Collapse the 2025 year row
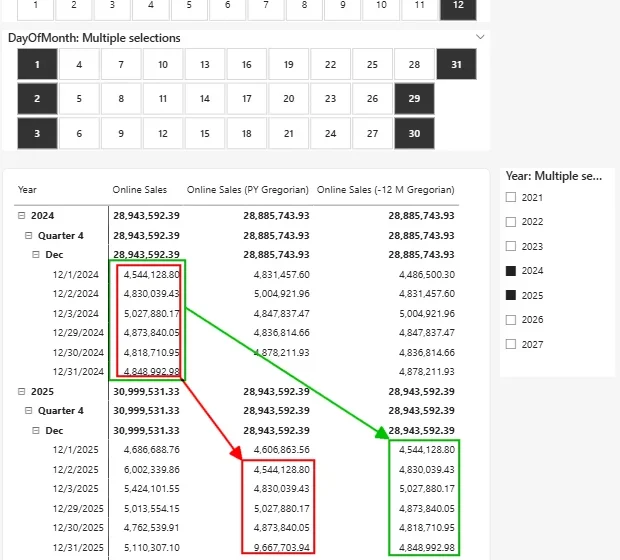The height and width of the screenshot is (560, 620). click(21, 391)
